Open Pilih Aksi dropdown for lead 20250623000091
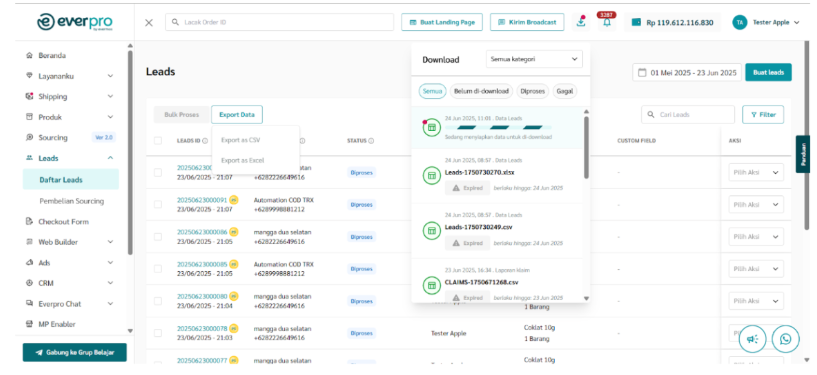Viewport: 817px width, 375px height. [x=756, y=204]
